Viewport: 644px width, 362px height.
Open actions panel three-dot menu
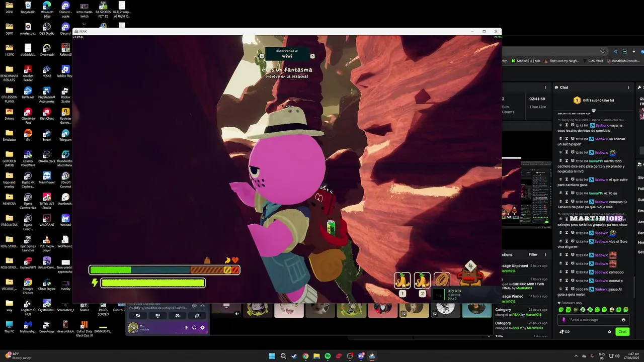click(545, 254)
